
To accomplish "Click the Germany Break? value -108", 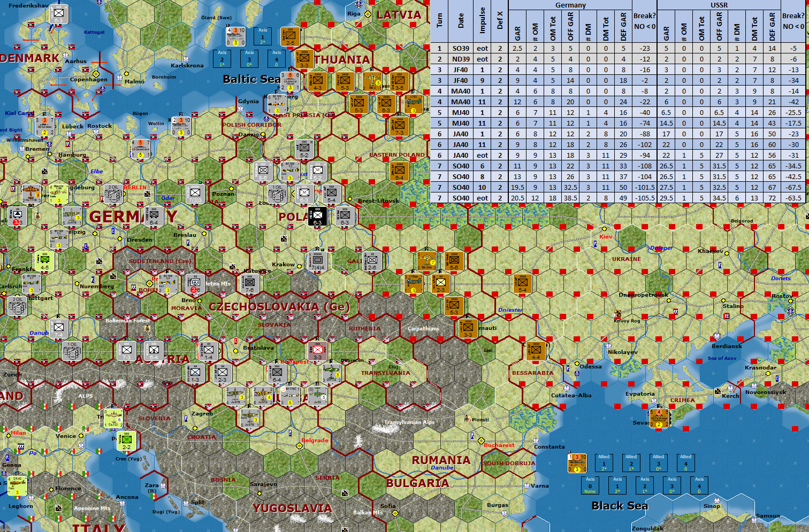I will pos(645,166).
